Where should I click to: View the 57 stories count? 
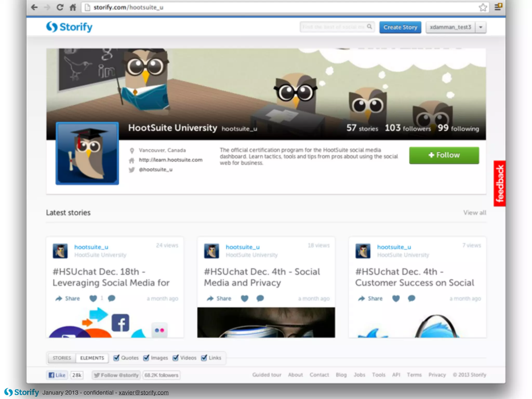362,128
